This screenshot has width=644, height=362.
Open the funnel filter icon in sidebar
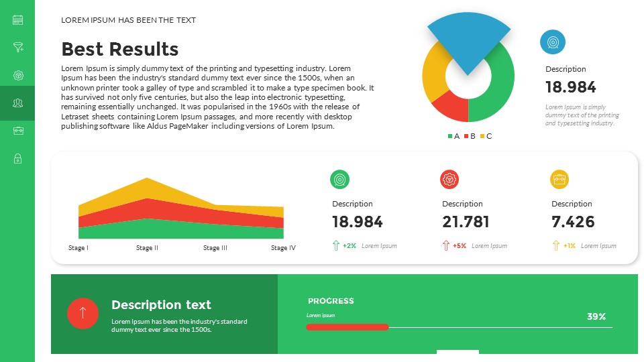18,47
